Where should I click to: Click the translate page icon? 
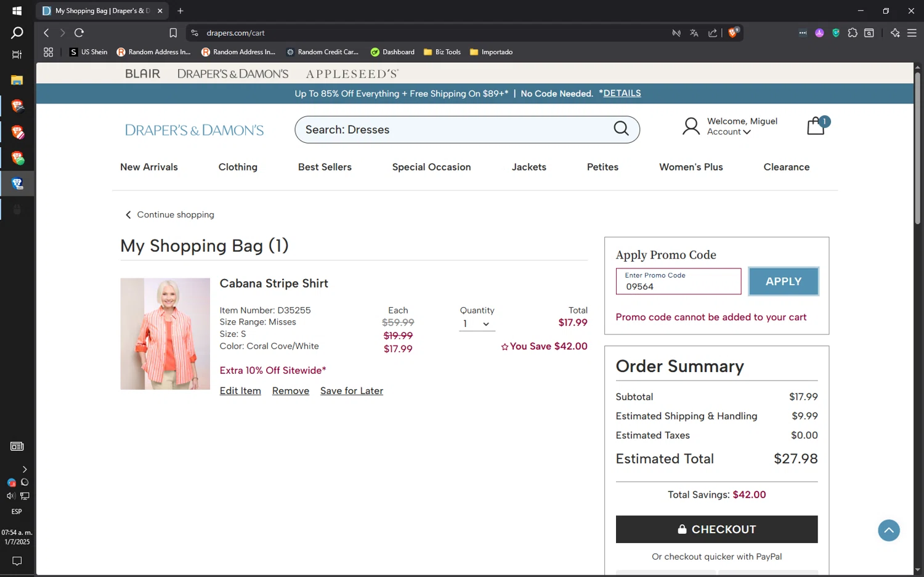694,33
